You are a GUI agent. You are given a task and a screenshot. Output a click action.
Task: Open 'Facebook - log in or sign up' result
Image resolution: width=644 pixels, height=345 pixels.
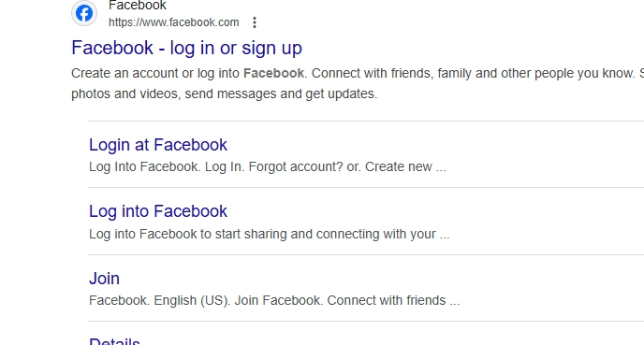(x=187, y=48)
